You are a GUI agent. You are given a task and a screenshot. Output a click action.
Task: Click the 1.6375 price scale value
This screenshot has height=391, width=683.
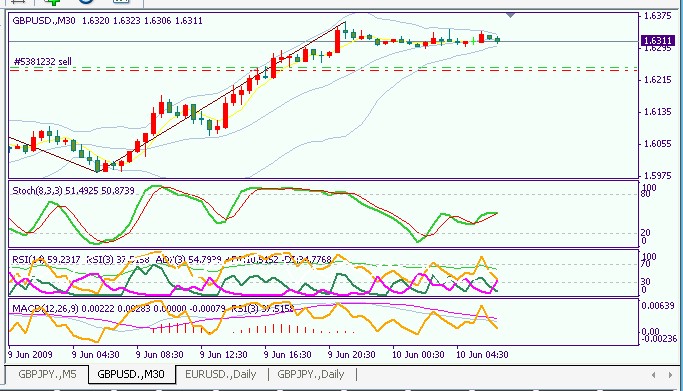click(x=658, y=16)
